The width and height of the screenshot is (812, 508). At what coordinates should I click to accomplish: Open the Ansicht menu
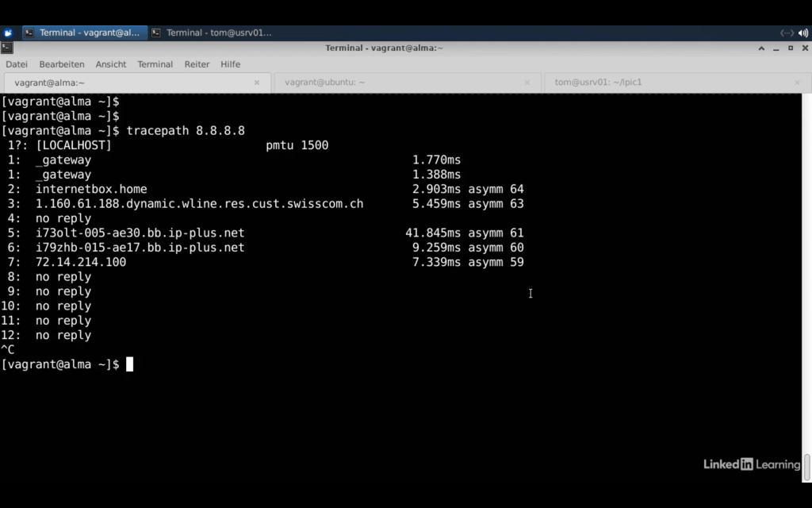pos(111,64)
